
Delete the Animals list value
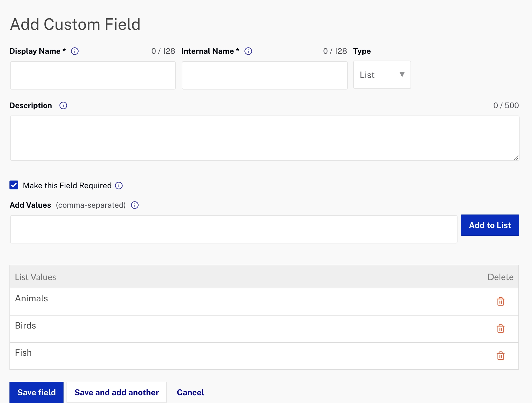(x=500, y=302)
